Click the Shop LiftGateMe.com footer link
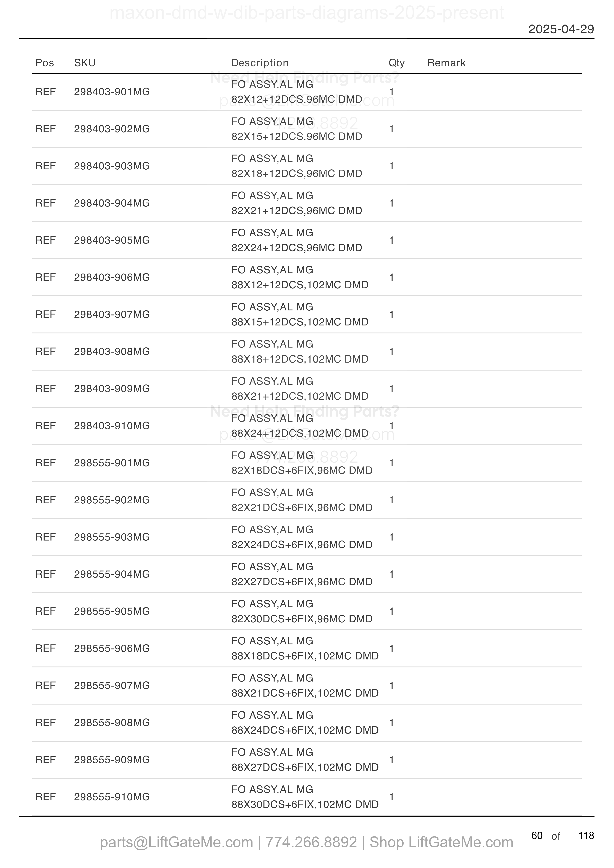Image resolution: width=614 pixels, height=868 pixels. (441, 842)
